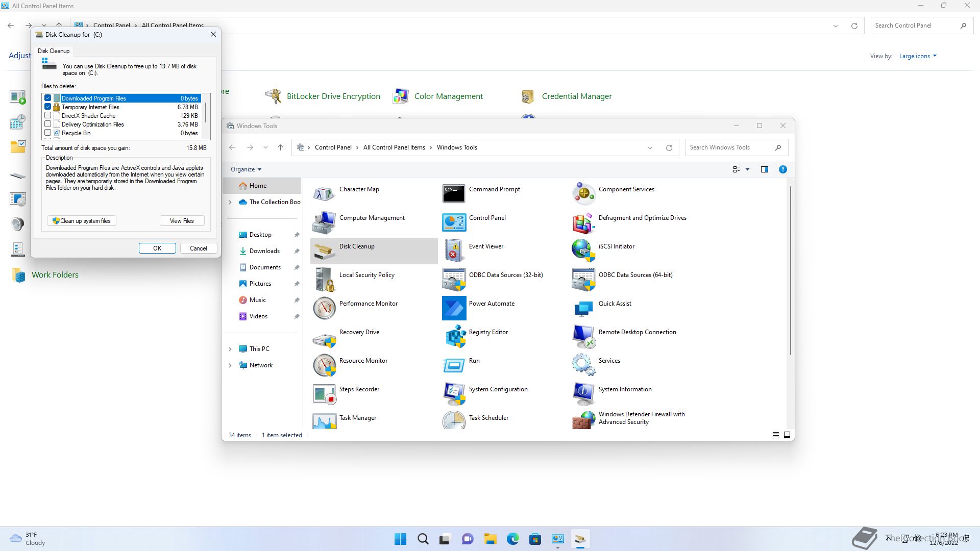The image size is (980, 551).
Task: Open Remote Desktop Connection icon
Action: [x=583, y=336]
